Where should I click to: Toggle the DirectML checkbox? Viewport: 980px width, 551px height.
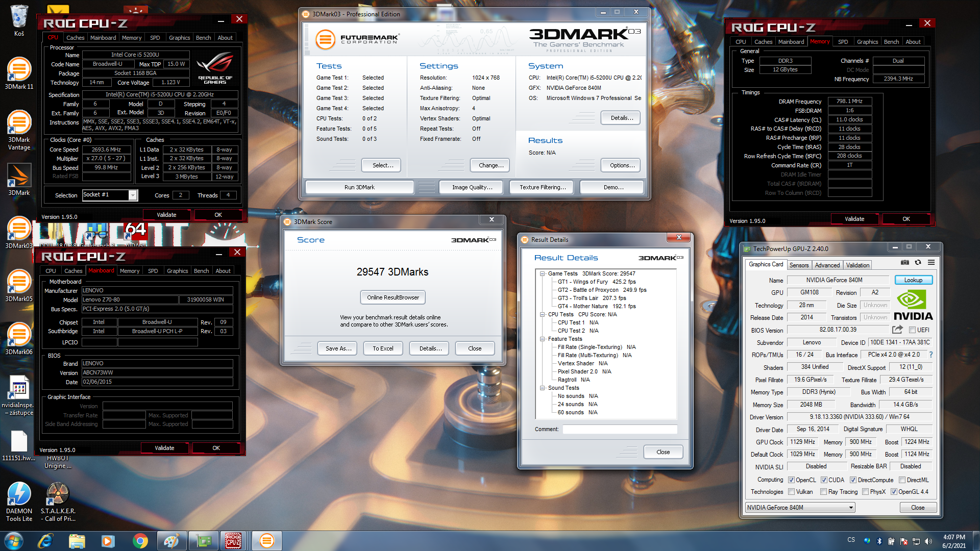(x=902, y=480)
